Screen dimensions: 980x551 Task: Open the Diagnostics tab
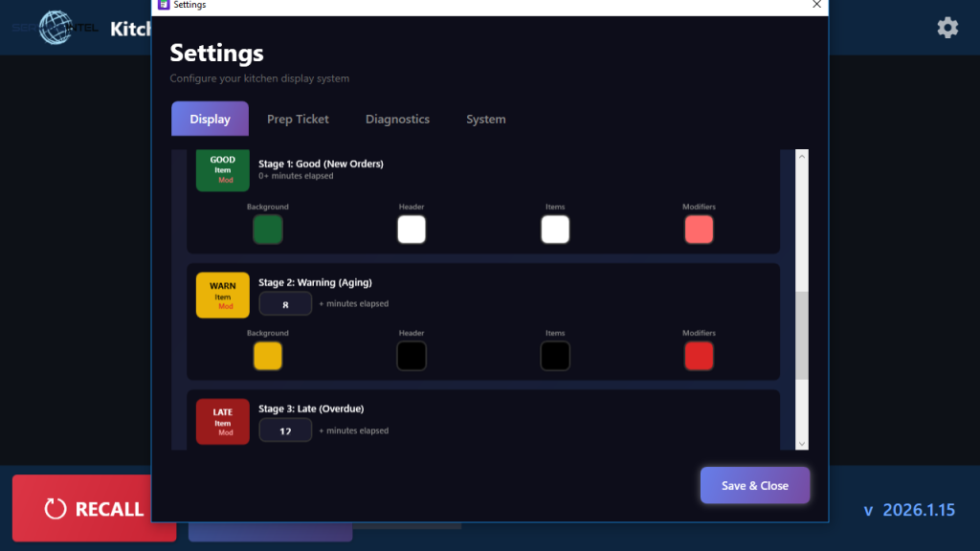[x=397, y=120]
